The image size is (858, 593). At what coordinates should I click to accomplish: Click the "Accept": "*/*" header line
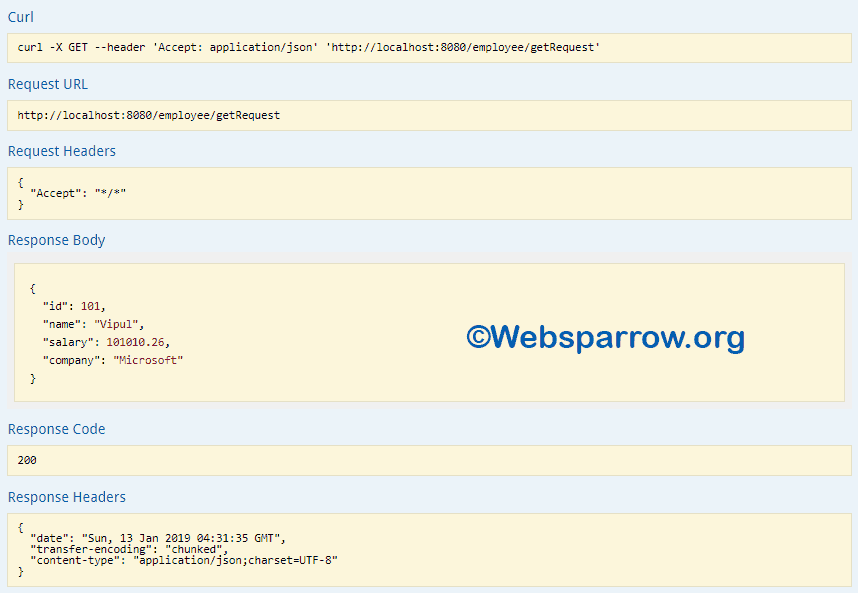pyautogui.click(x=78, y=193)
